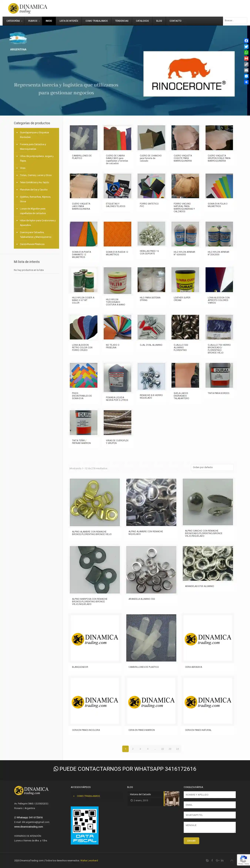
Task: Go to the LISTA DE INTERÉS menu item
Action: point(69,21)
